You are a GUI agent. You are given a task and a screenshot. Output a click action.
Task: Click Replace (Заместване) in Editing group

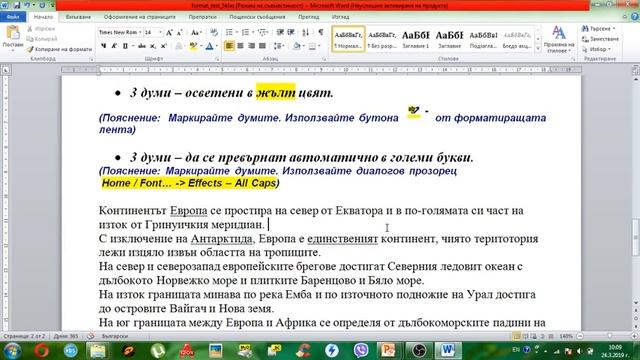pos(600,39)
